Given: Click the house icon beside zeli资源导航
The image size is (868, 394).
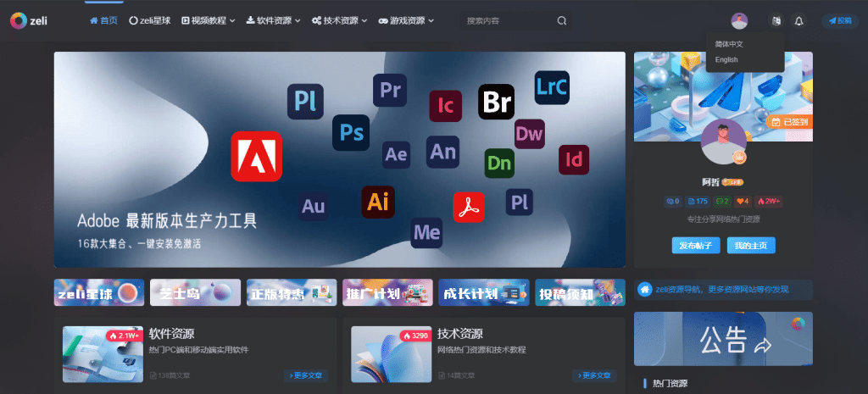Looking at the screenshot, I should tap(645, 290).
